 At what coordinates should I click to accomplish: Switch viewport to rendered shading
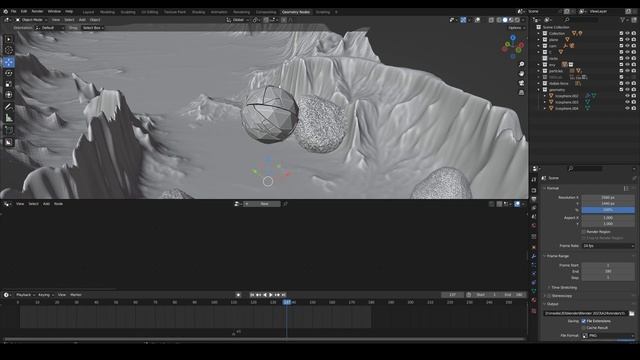[517, 20]
